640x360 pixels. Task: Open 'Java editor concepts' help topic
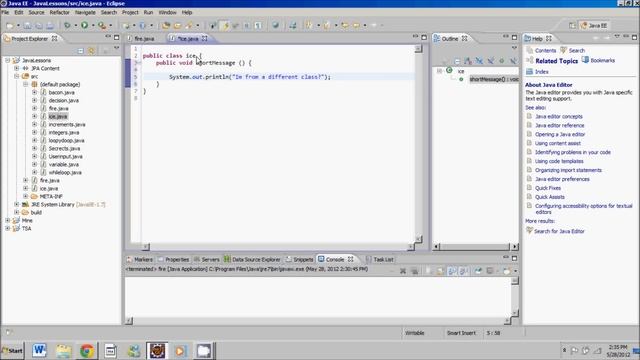(x=559, y=116)
